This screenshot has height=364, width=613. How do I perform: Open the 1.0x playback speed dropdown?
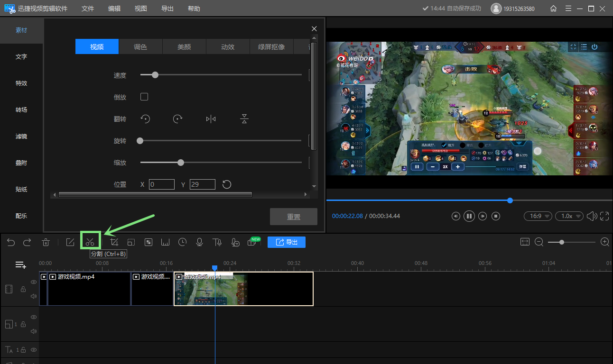tap(569, 216)
